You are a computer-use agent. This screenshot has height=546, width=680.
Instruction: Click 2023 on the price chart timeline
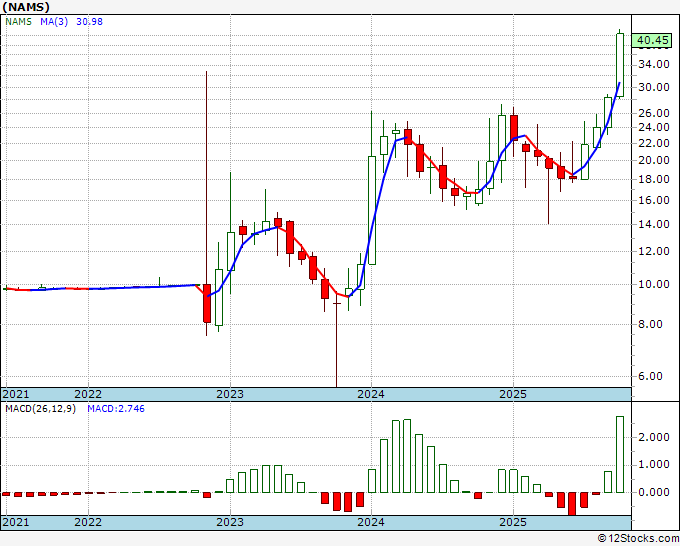pyautogui.click(x=230, y=394)
